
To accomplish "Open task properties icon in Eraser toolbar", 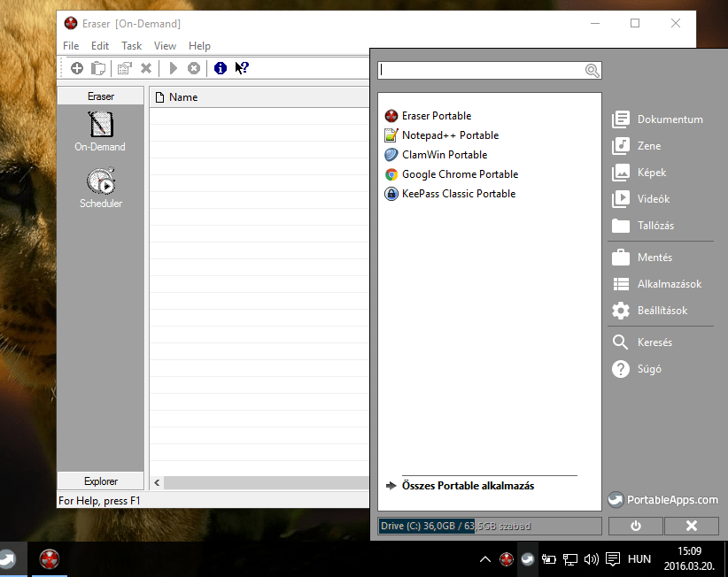I will pyautogui.click(x=124, y=68).
